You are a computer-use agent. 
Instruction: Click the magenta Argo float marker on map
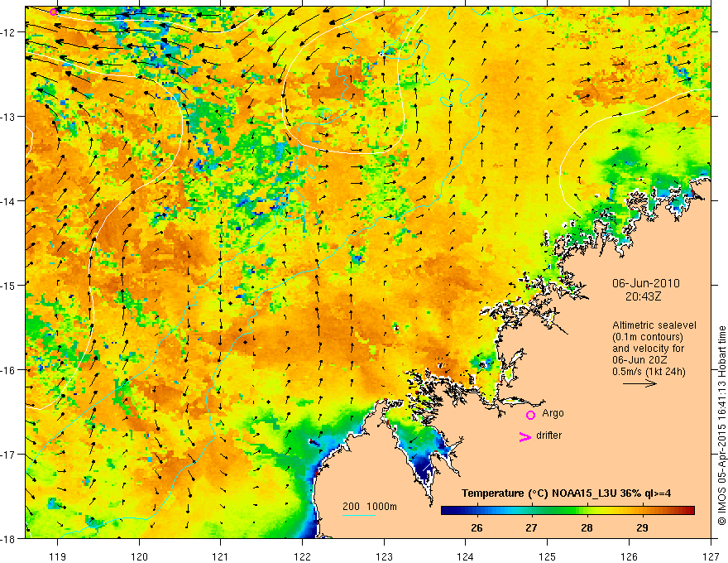pos(54,12)
